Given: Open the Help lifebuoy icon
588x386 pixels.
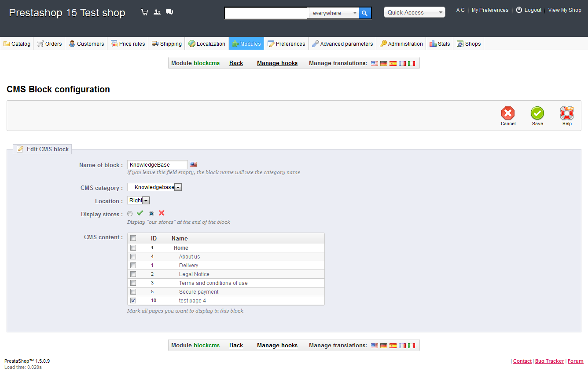Looking at the screenshot, I should coord(567,113).
